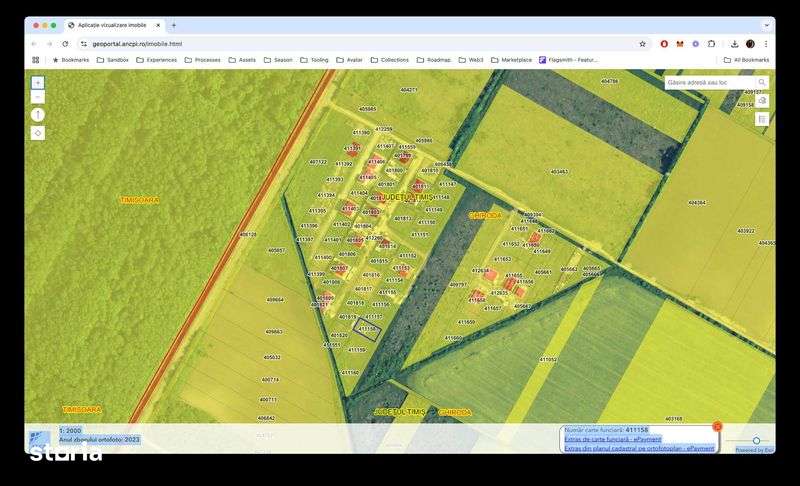
Task: Open the Extensions puzzle menu
Action: tap(711, 44)
